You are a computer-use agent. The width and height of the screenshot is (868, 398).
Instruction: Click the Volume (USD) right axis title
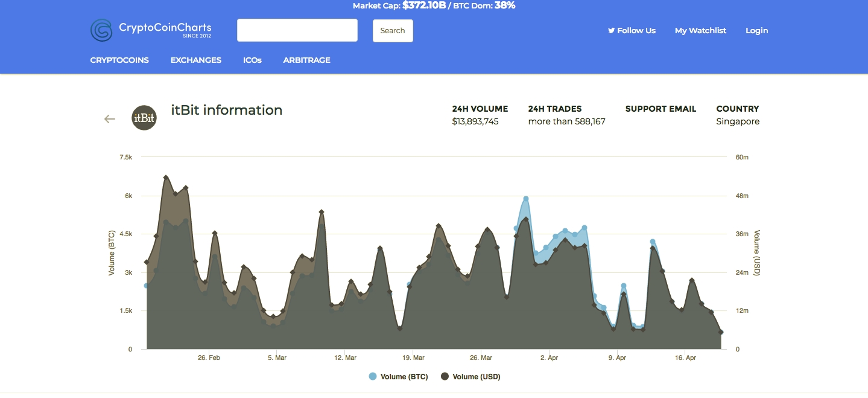(757, 253)
